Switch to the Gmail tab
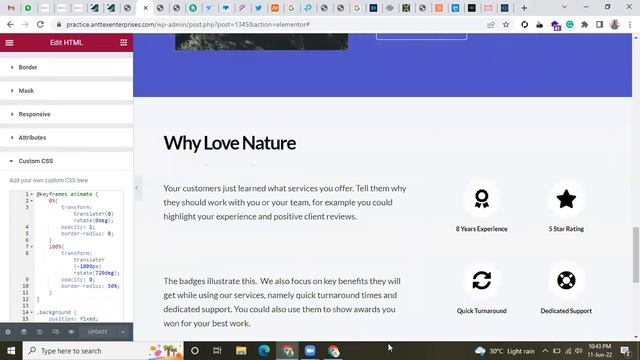 point(11,8)
